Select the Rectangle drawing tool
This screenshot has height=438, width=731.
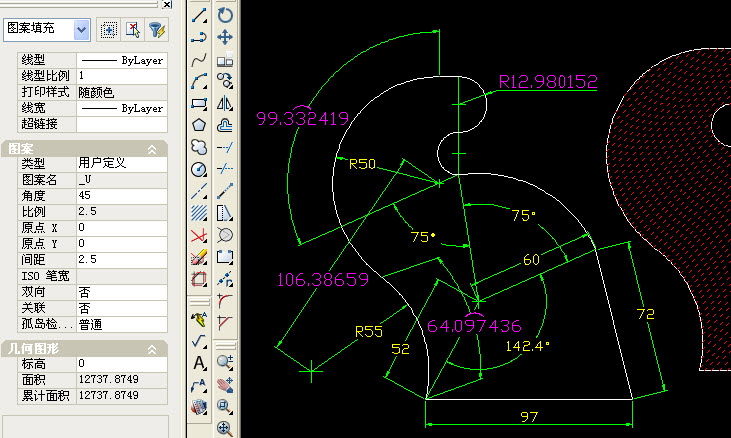[199, 103]
